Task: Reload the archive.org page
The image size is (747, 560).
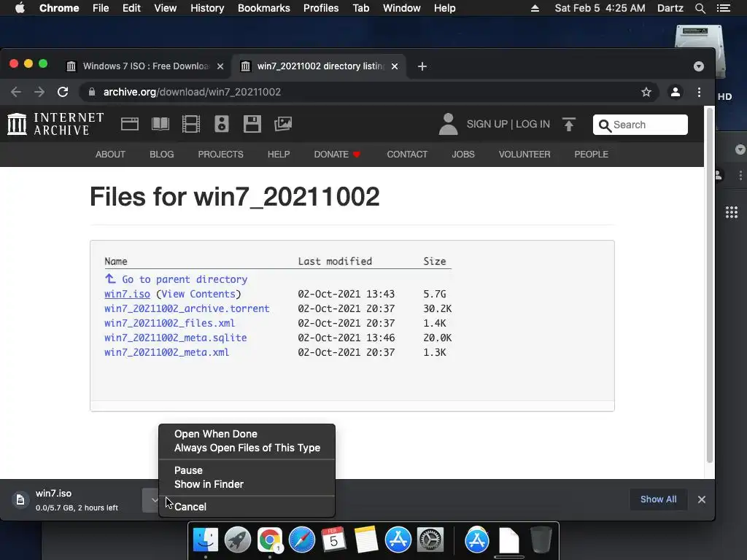Action: point(63,92)
